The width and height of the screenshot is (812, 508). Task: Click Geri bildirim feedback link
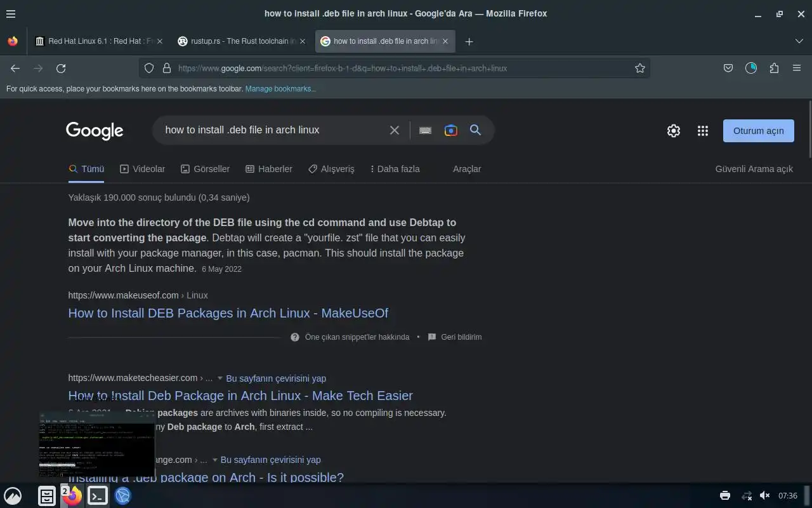tap(461, 337)
